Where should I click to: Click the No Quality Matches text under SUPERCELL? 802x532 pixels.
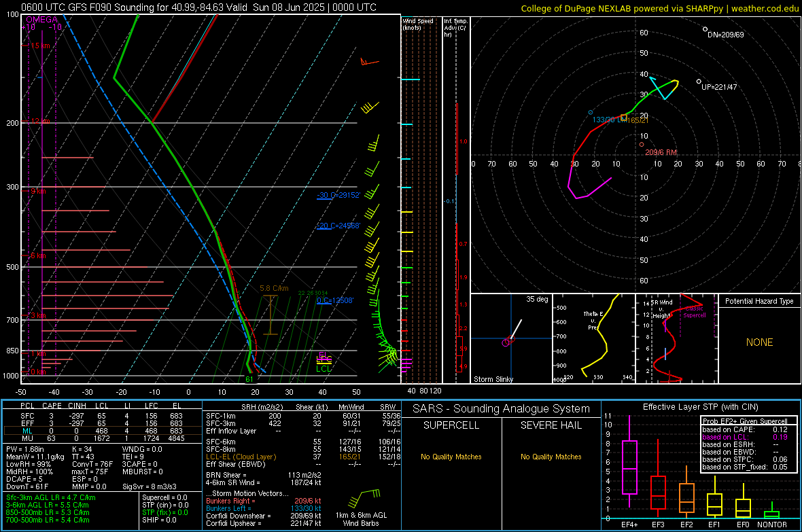point(451,457)
